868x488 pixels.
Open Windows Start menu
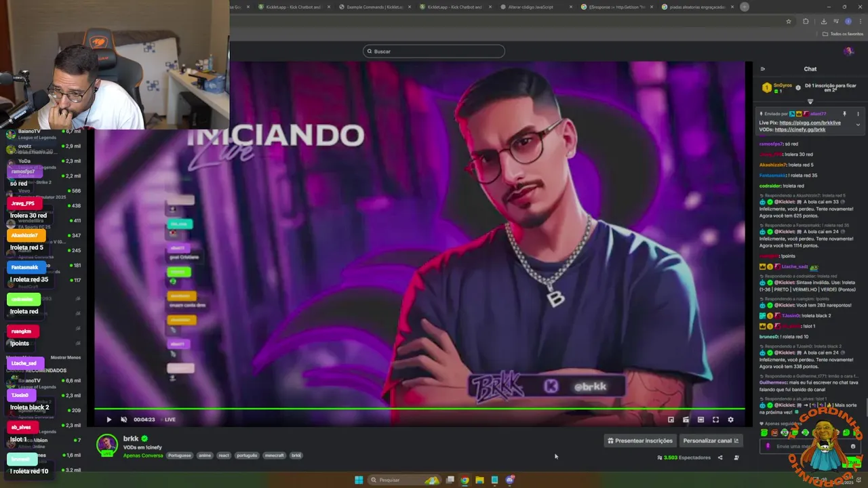click(359, 480)
